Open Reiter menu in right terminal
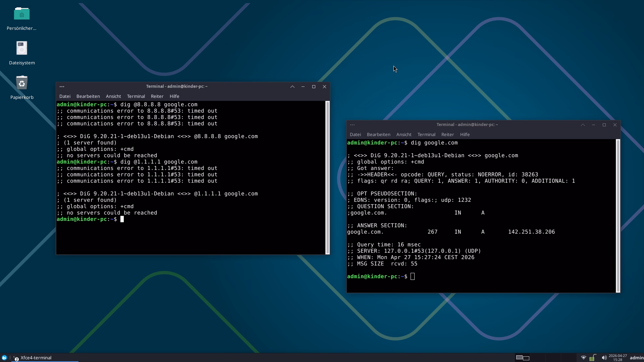The height and width of the screenshot is (362, 644). [x=447, y=134]
